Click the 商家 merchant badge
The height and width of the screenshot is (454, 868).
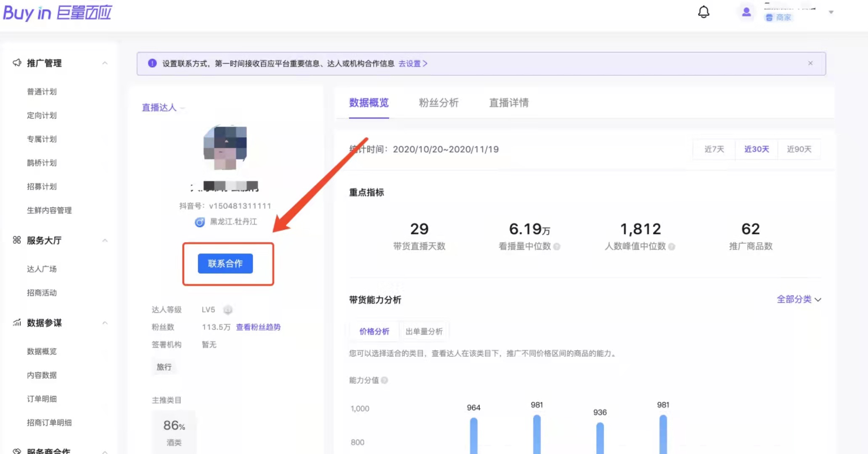(778, 17)
